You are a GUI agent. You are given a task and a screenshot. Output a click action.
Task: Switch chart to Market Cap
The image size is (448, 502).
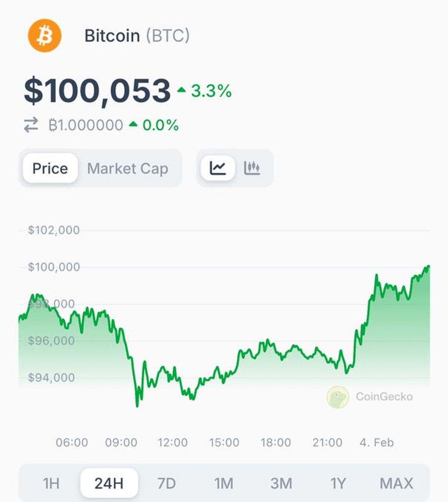128,169
